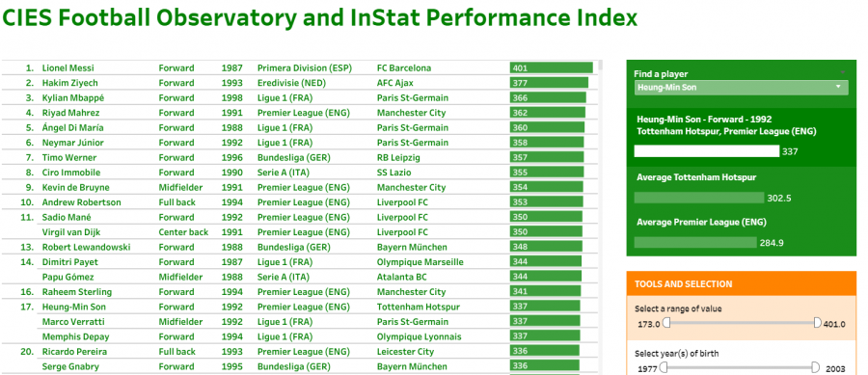Click the table's vertical scrollbar
868x375 pixels.
coord(601,216)
